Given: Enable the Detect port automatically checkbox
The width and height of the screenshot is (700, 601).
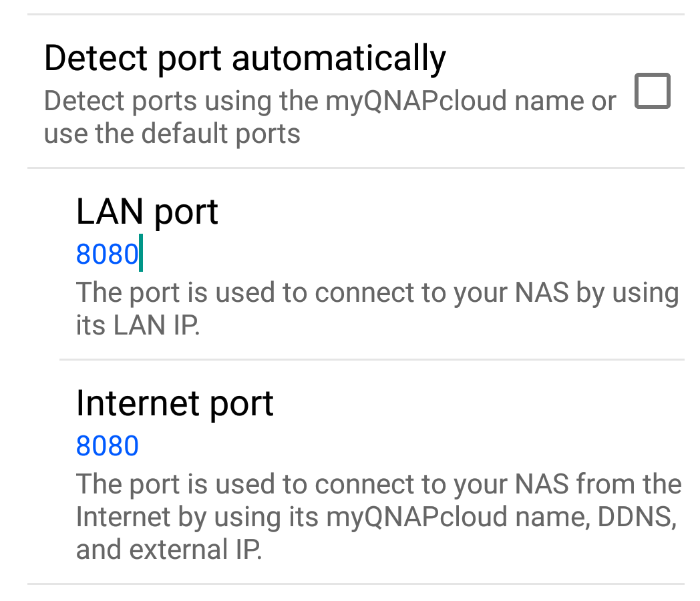Looking at the screenshot, I should 652,91.
